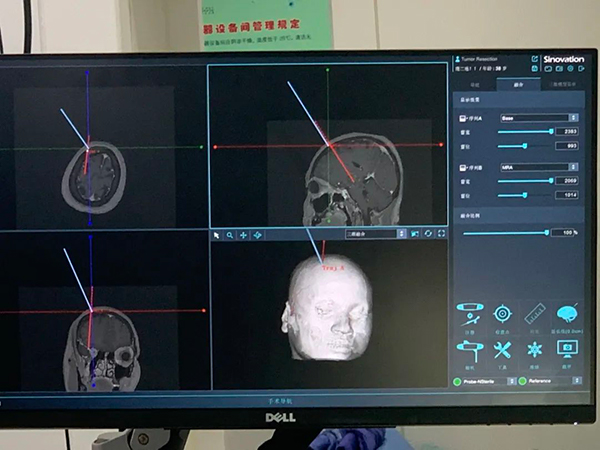Click the series A image icon

(462, 118)
